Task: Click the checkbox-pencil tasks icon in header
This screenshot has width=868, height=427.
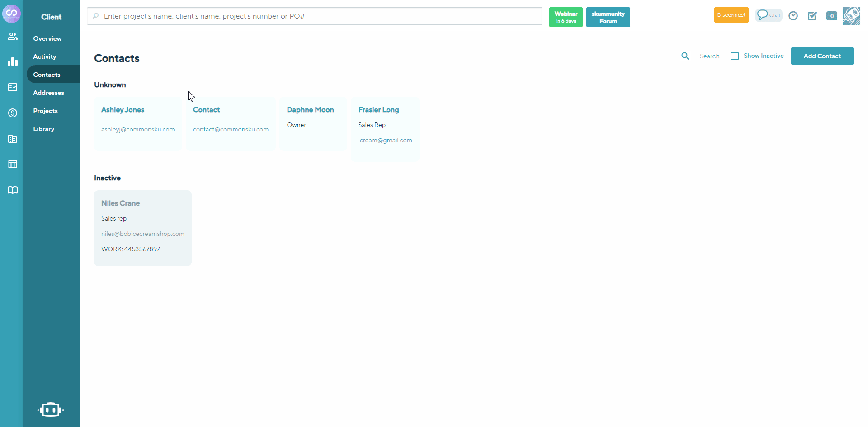Action: coord(812,16)
